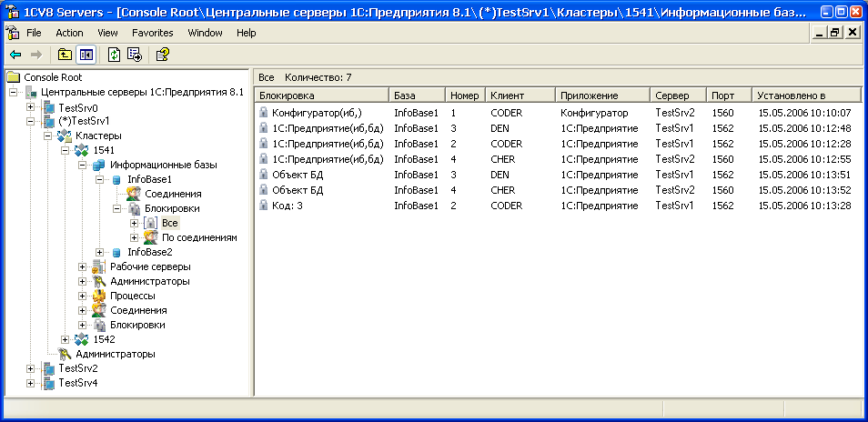Click the Export List toolbar icon
This screenshot has height=422, width=868.
pos(135,55)
